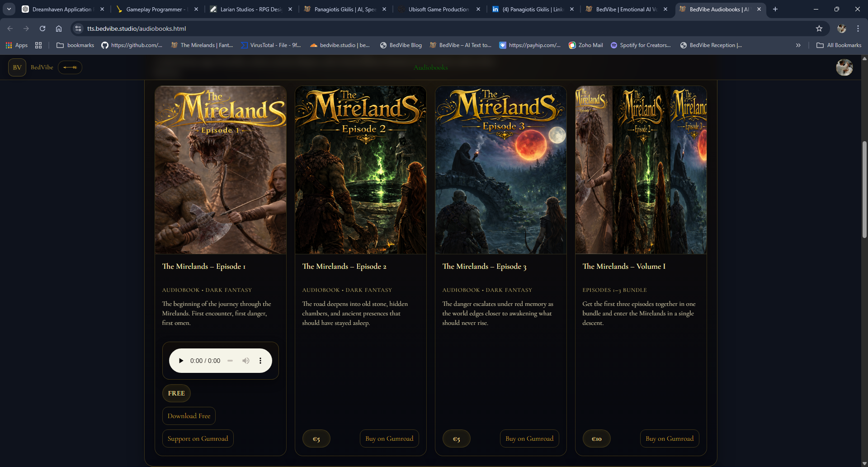
Task: Click the Download Free button
Action: tap(189, 416)
